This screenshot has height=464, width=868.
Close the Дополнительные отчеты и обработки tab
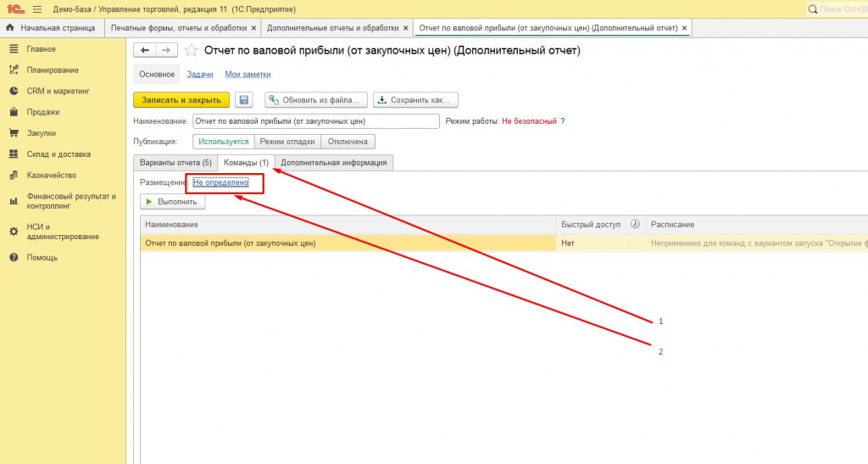click(406, 28)
